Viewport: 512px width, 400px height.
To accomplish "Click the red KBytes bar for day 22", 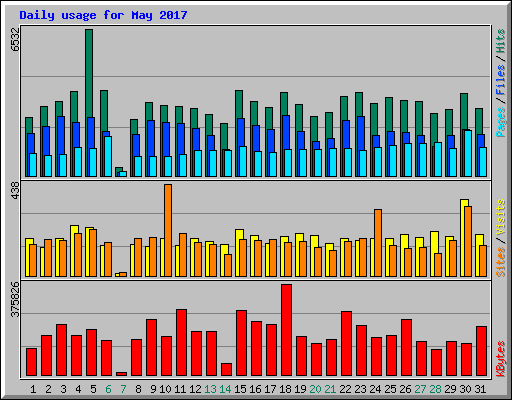I will (x=347, y=344).
